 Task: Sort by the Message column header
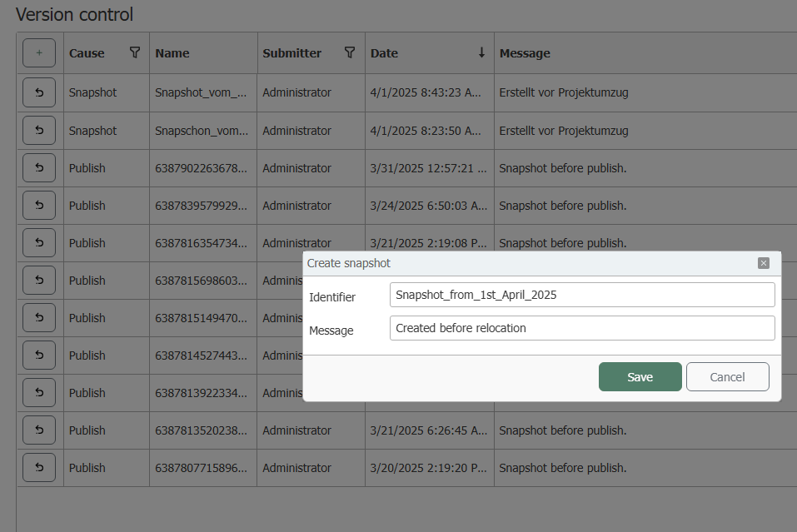525,52
